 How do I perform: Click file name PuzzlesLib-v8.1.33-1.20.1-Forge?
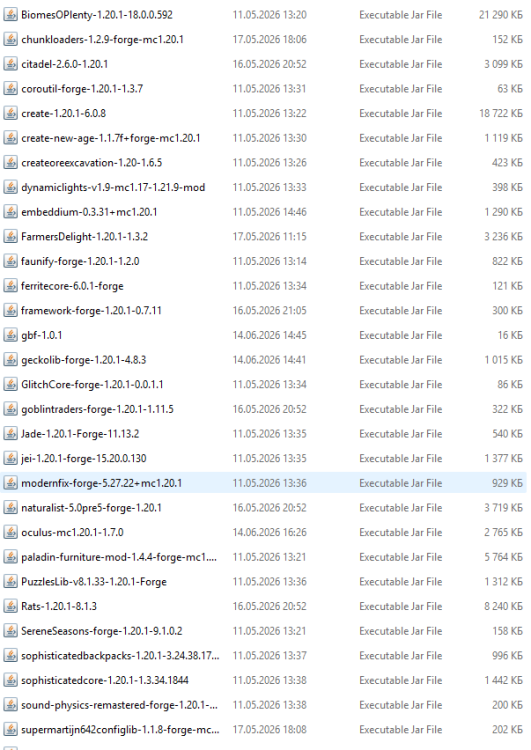point(94,581)
